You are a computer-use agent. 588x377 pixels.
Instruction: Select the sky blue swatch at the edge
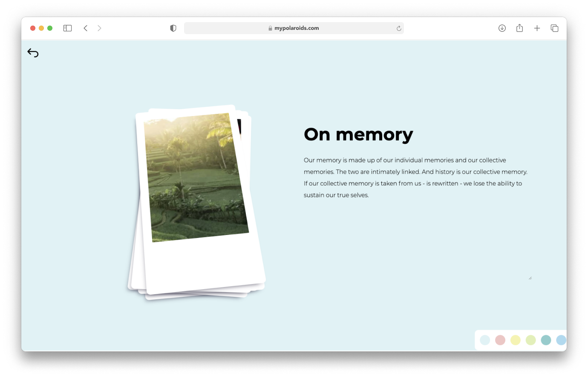coord(561,340)
